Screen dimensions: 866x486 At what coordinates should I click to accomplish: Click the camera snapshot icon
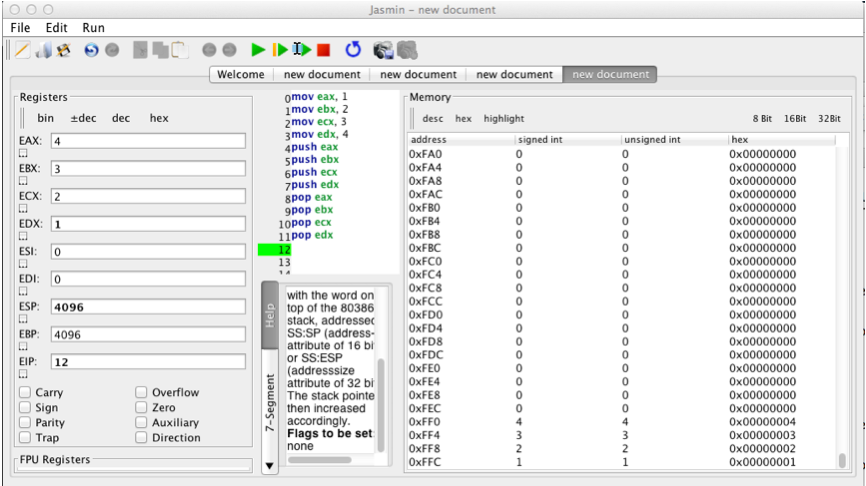pos(383,49)
